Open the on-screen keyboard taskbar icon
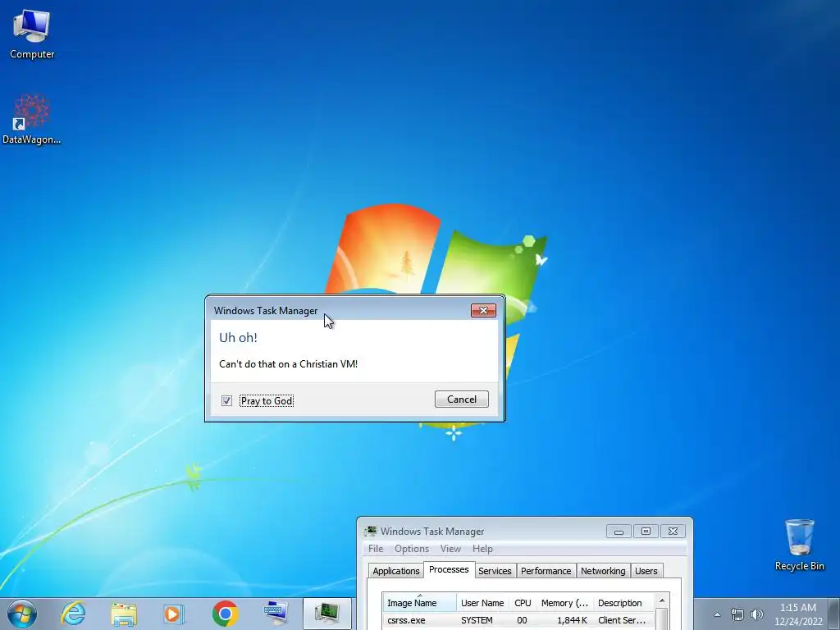Image resolution: width=840 pixels, height=630 pixels. tap(276, 614)
